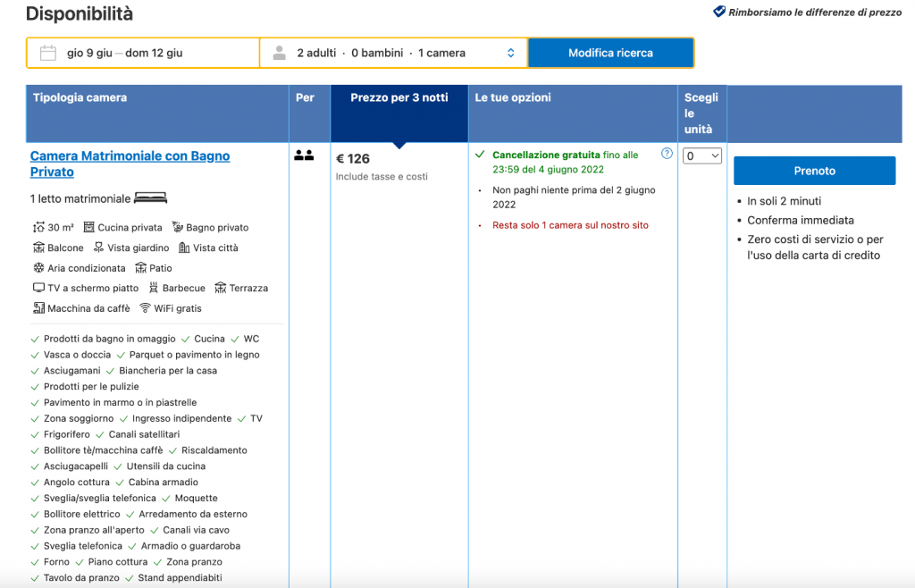Click the help question mark icon
Screen dimensions: 915x588
click(x=667, y=154)
